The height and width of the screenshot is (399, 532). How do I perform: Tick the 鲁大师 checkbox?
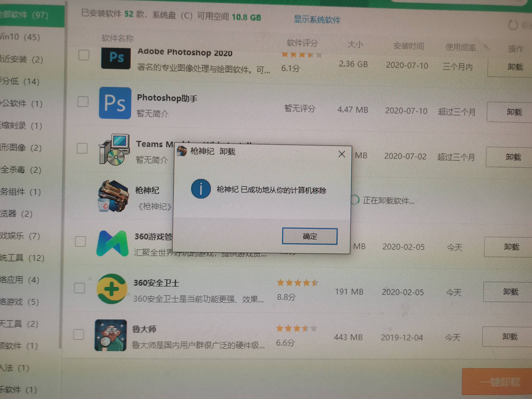[78, 334]
